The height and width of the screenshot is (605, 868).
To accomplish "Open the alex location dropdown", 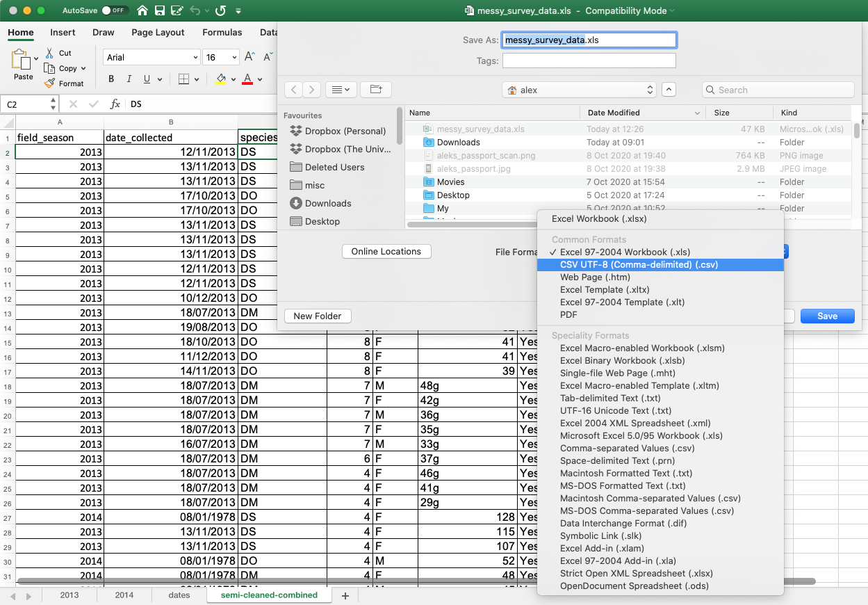I will pyautogui.click(x=579, y=89).
